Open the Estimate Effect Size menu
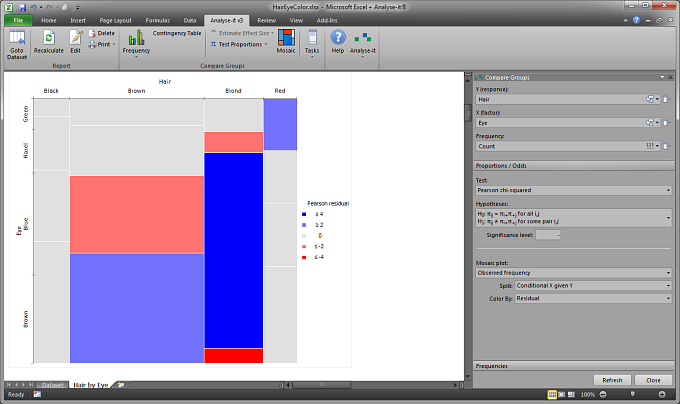The height and width of the screenshot is (404, 680). tap(242, 33)
